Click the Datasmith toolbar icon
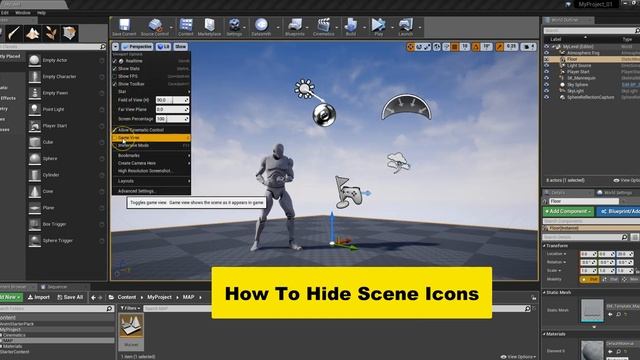The image size is (640, 360). [x=261, y=25]
